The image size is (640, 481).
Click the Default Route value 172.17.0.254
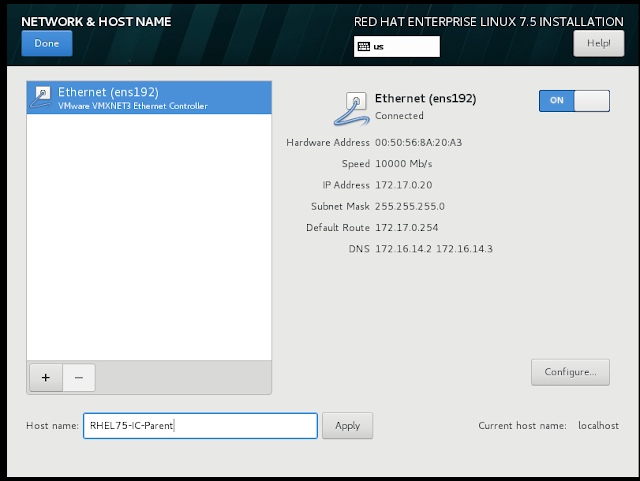407,227
